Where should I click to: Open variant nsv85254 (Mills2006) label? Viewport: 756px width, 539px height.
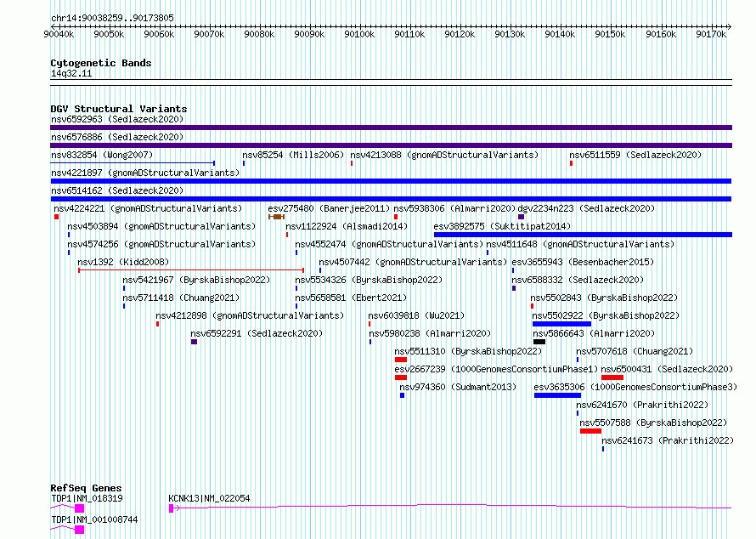pyautogui.click(x=293, y=155)
